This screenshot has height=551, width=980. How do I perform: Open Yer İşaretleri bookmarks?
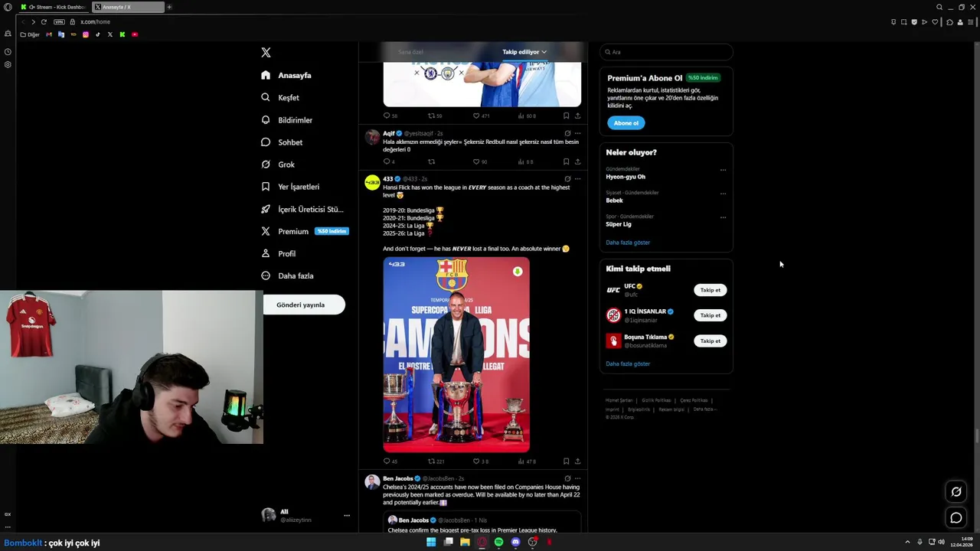[x=290, y=187]
